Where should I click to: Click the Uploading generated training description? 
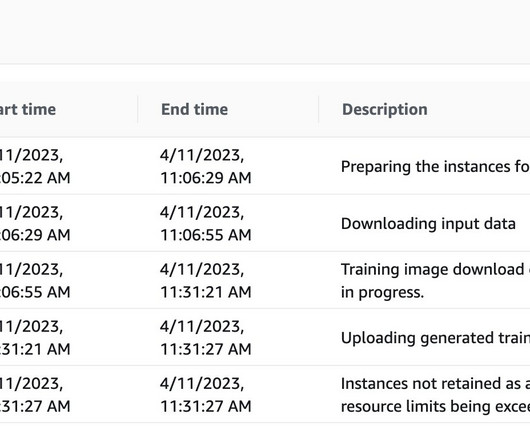[435, 338]
